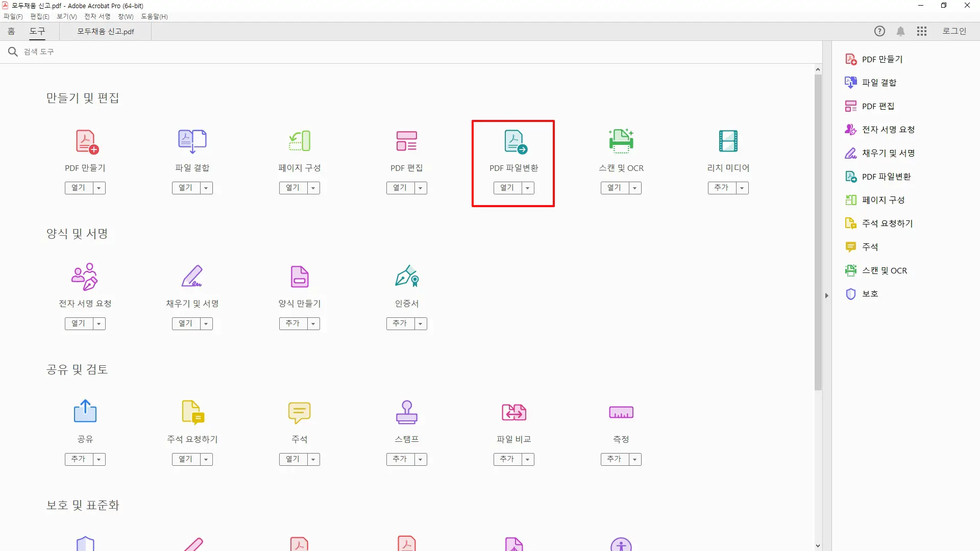Switch to 모두채움 신고.pdf document tab
Screen dimensions: 980x551
pos(106,32)
